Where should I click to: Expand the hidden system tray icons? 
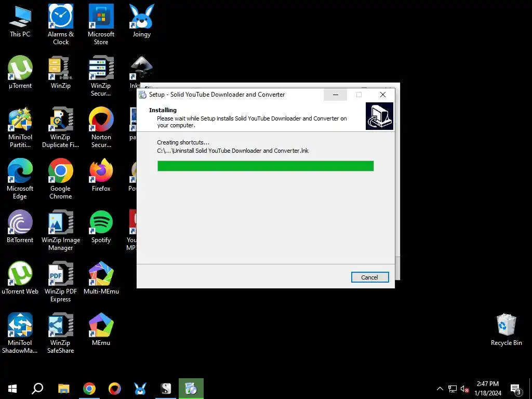coord(440,389)
